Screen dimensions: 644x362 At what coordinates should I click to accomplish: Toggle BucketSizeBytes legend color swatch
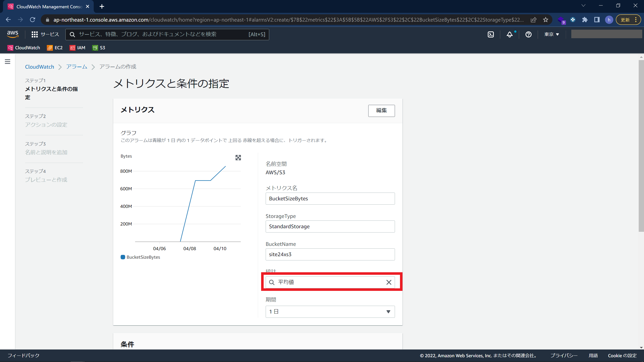pos(123,257)
